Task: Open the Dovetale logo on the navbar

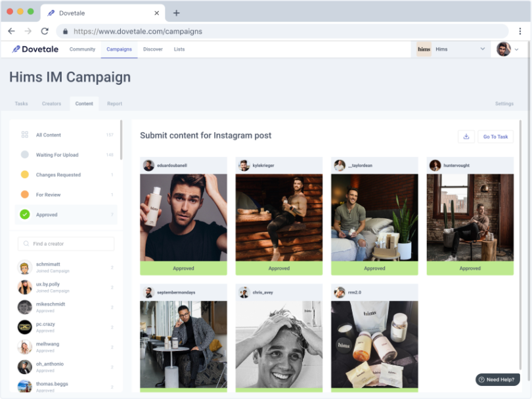Action: click(34, 49)
